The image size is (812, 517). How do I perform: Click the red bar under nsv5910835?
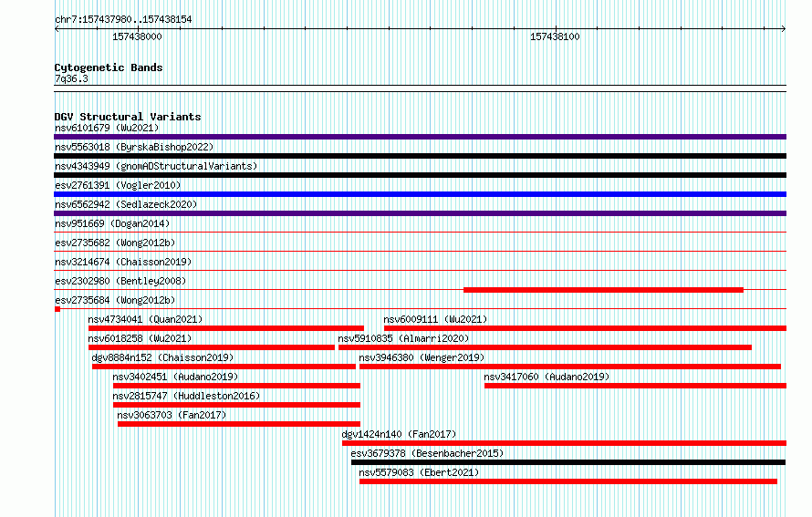click(545, 347)
